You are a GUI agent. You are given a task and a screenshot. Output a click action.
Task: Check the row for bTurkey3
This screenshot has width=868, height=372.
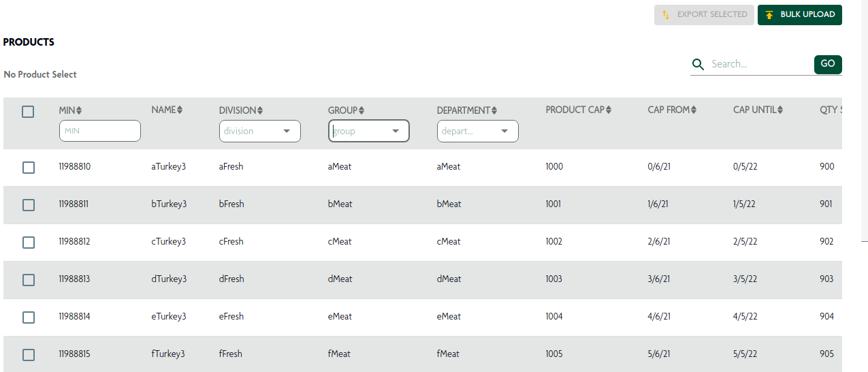29,205
